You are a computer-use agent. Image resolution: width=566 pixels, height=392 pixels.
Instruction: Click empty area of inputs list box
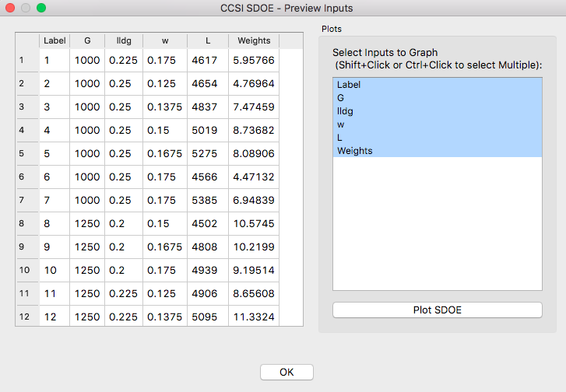click(437, 226)
